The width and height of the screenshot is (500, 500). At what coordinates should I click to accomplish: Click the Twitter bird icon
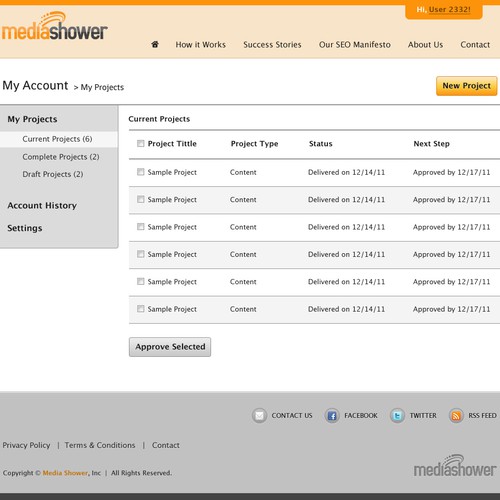(x=397, y=416)
